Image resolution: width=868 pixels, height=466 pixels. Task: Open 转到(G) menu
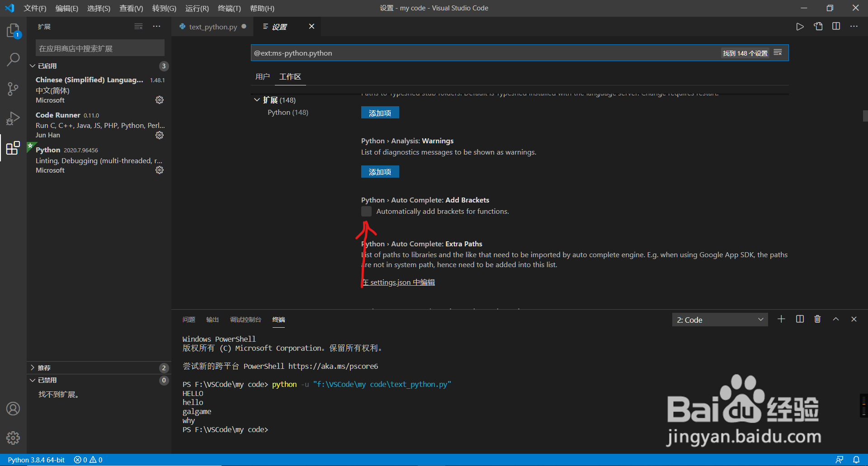[x=164, y=8]
